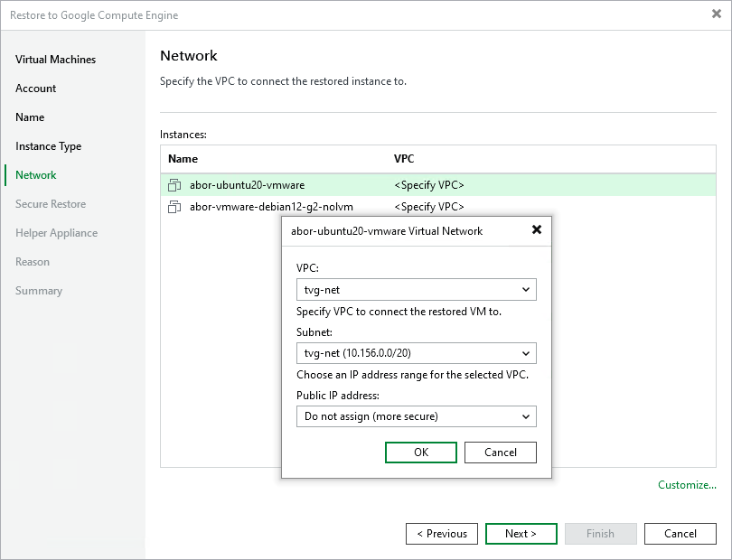Click the dialog title abor-ubuntu20-vmware Virtual Network
The image size is (732, 560).
387,231
